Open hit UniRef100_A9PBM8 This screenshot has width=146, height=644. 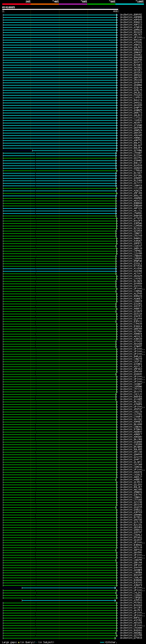[x=131, y=17]
